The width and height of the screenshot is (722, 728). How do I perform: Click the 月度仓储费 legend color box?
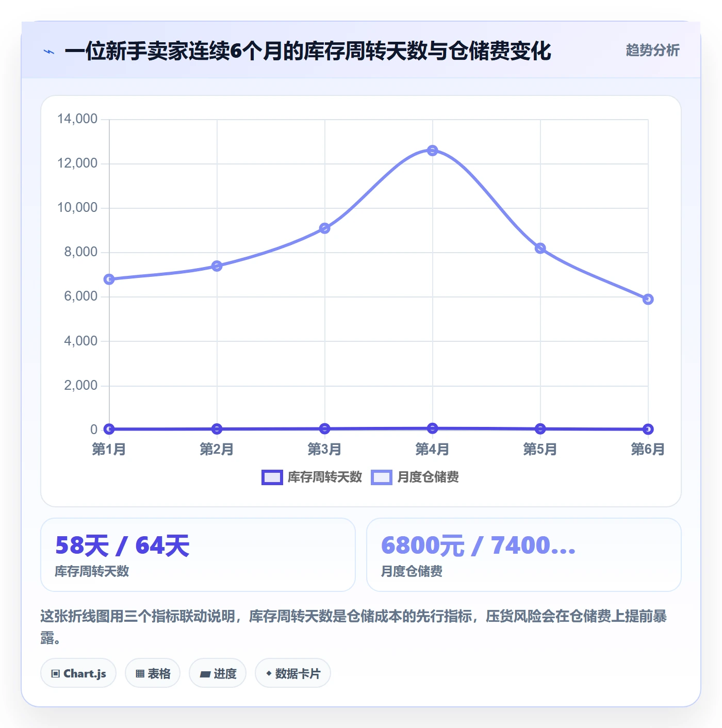click(382, 477)
